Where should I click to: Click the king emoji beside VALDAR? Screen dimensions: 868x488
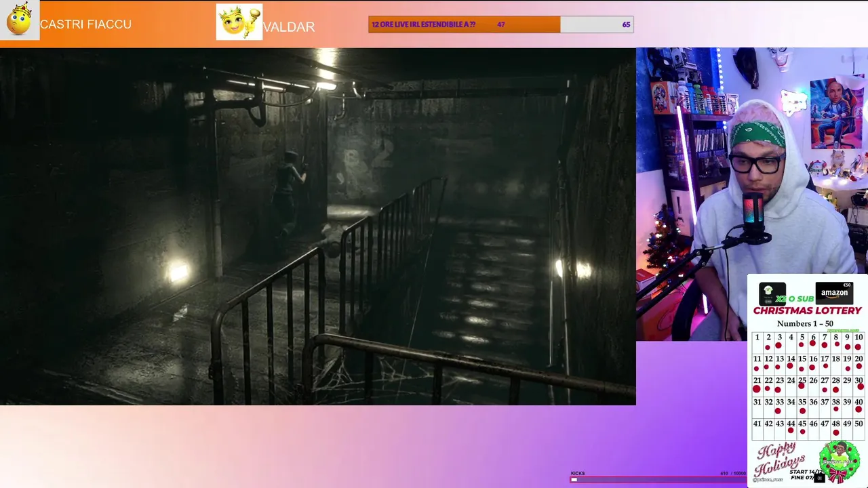[x=239, y=22]
